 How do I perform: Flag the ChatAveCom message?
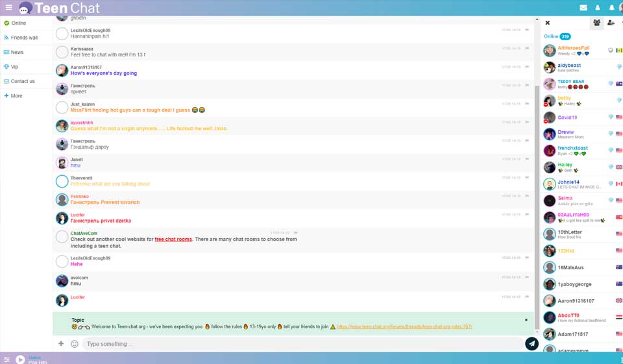(295, 233)
